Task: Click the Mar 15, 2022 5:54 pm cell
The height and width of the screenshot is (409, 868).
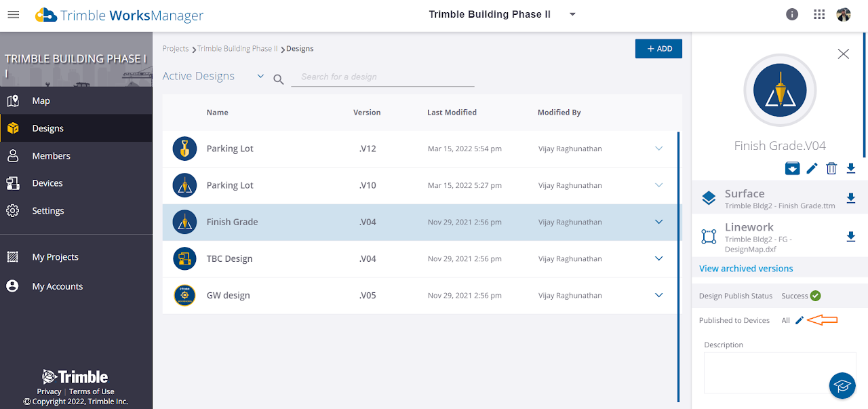Action: pyautogui.click(x=465, y=149)
